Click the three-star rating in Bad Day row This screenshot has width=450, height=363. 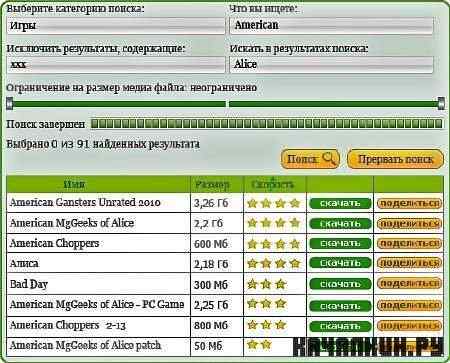(267, 284)
